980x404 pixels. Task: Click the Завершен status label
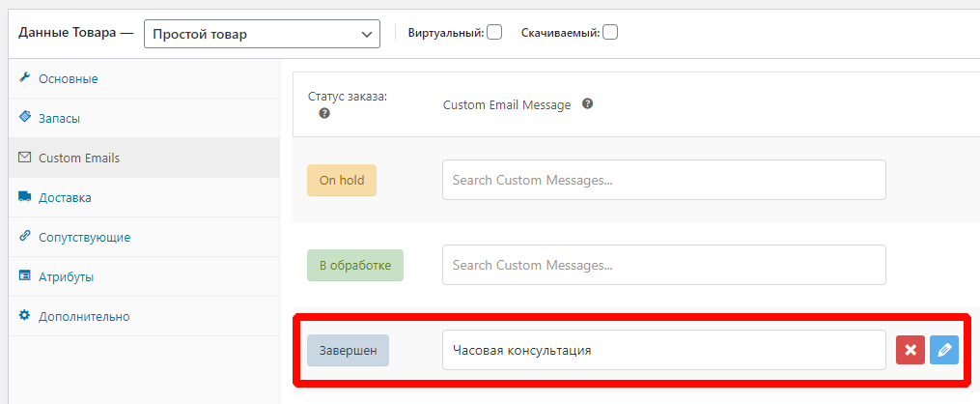coord(348,350)
